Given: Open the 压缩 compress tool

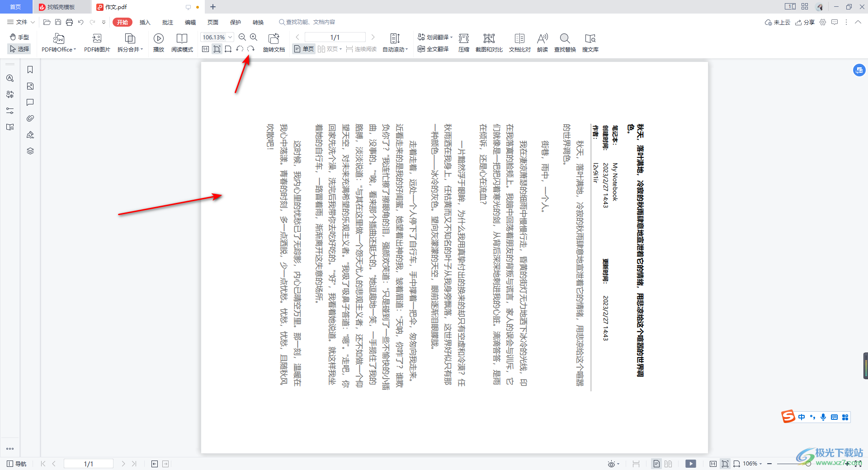Looking at the screenshot, I should point(464,43).
